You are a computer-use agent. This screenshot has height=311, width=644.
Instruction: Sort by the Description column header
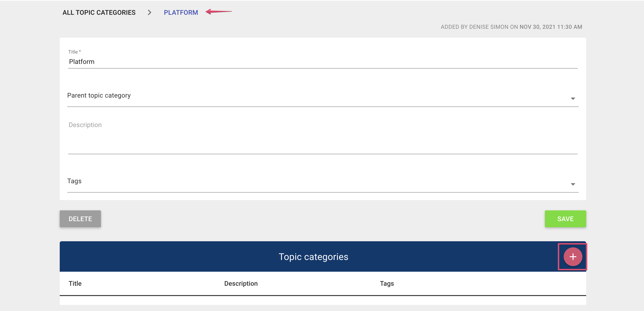pyautogui.click(x=241, y=284)
